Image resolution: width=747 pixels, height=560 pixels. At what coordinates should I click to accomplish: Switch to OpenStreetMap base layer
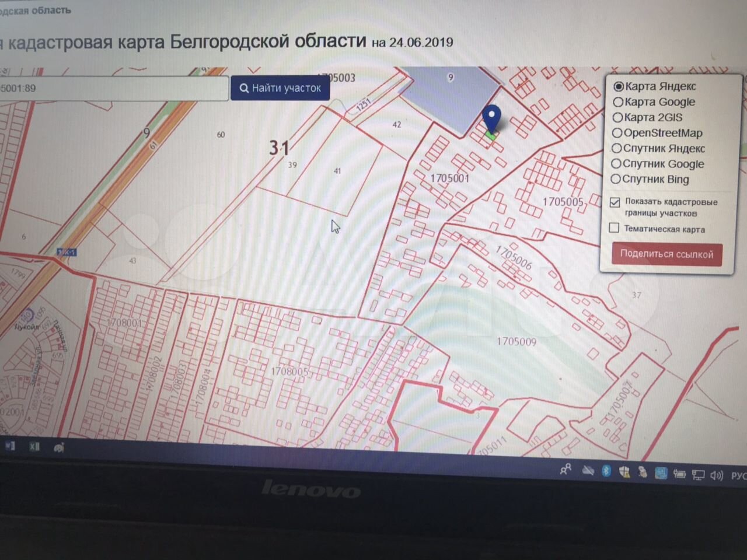point(617,133)
